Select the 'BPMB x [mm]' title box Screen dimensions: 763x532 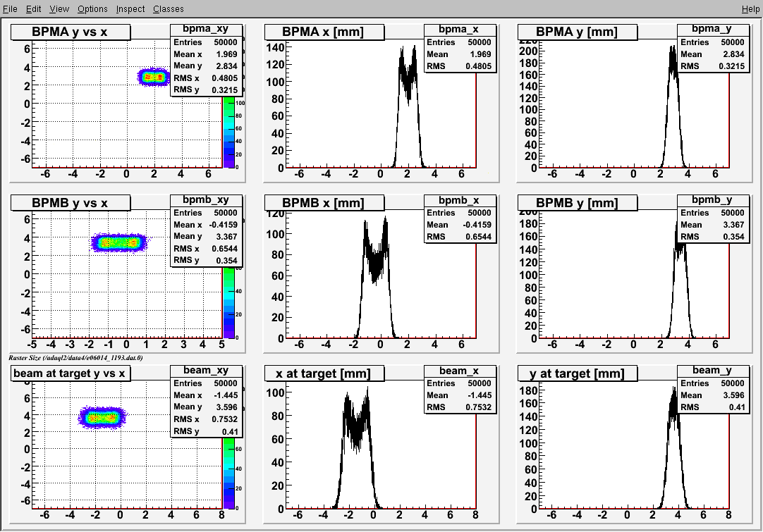(x=324, y=203)
